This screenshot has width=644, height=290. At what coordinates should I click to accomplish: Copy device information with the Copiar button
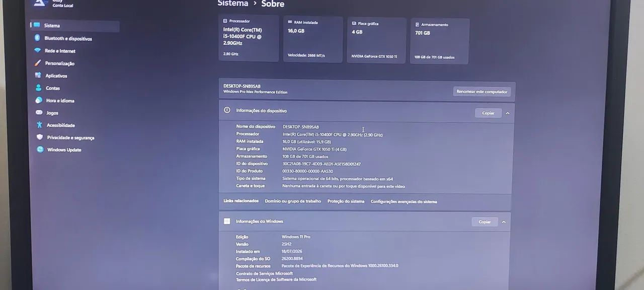[x=489, y=113]
